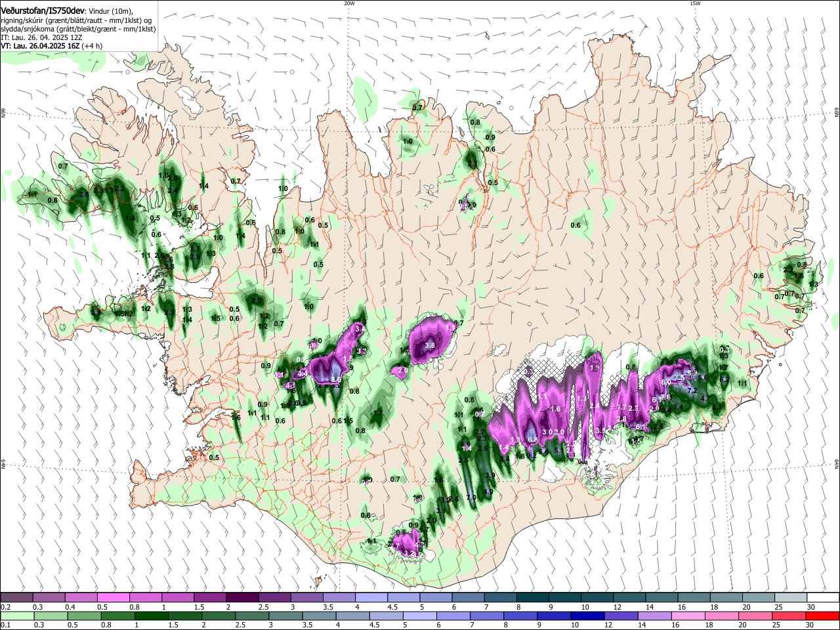Select the light blue rain swatch between 5 and 6

[x=419, y=616]
